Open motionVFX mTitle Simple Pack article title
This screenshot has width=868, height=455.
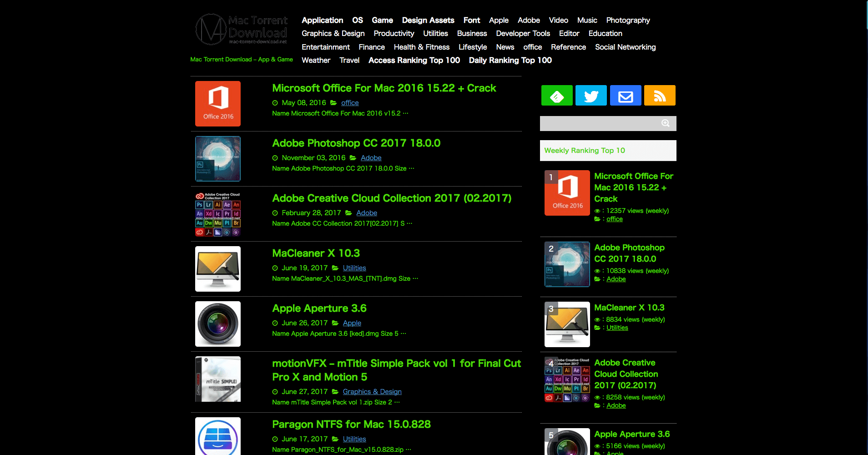pos(396,370)
